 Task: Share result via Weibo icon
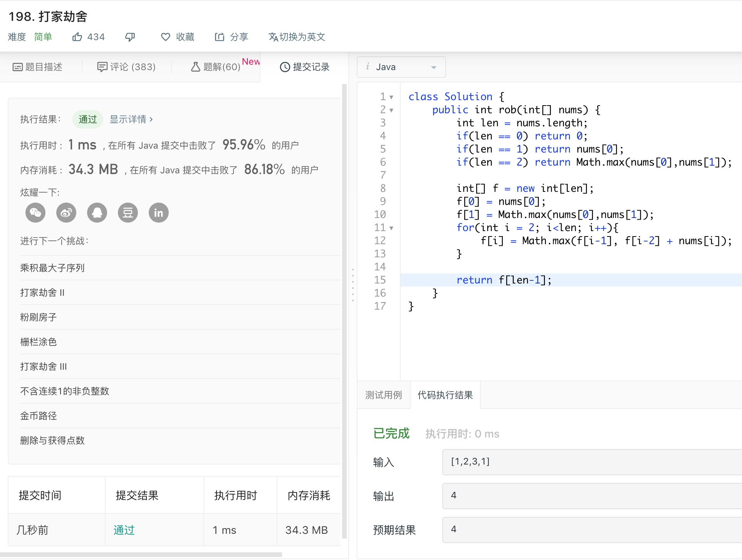(x=66, y=213)
